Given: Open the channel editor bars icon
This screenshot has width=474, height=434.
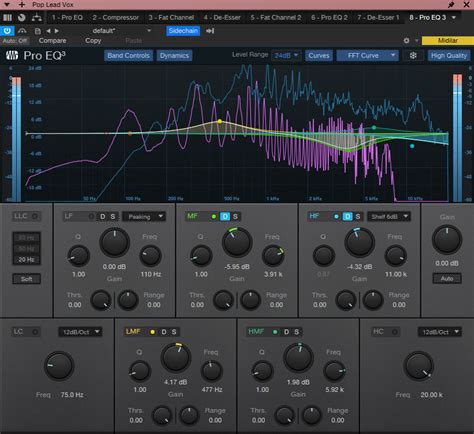Looking at the screenshot, I should point(7,18).
